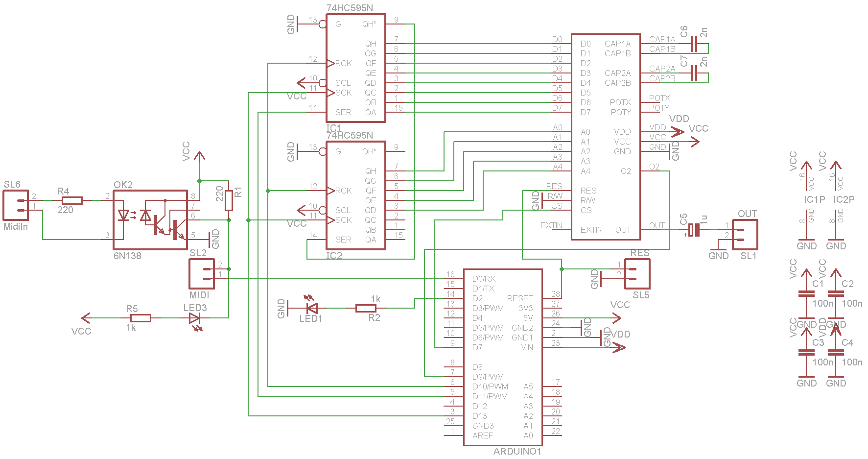This screenshot has height=459, width=868.
Task: Select the ARDUINO1 module block
Action: click(x=503, y=357)
